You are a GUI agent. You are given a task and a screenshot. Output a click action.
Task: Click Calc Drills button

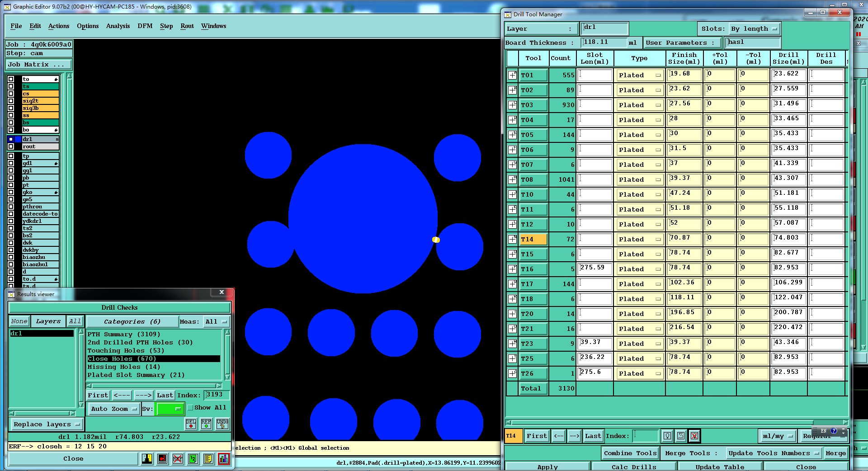(633, 466)
